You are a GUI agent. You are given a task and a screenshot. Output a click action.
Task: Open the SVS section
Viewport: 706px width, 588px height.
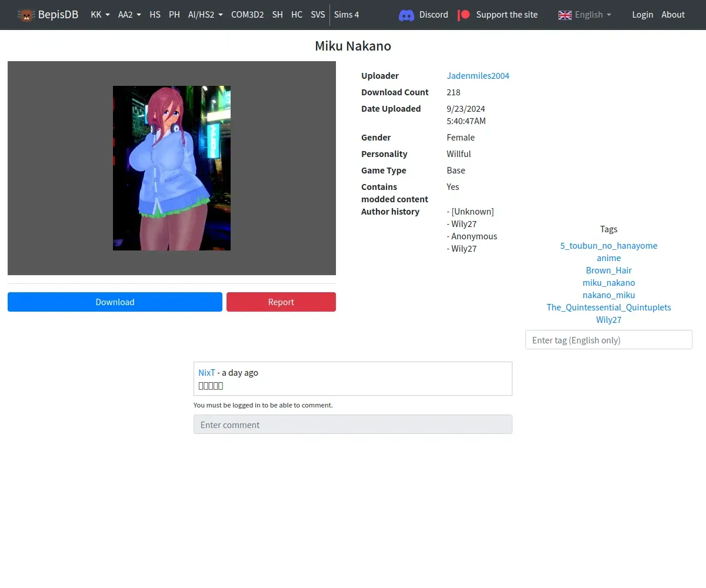[x=318, y=15]
